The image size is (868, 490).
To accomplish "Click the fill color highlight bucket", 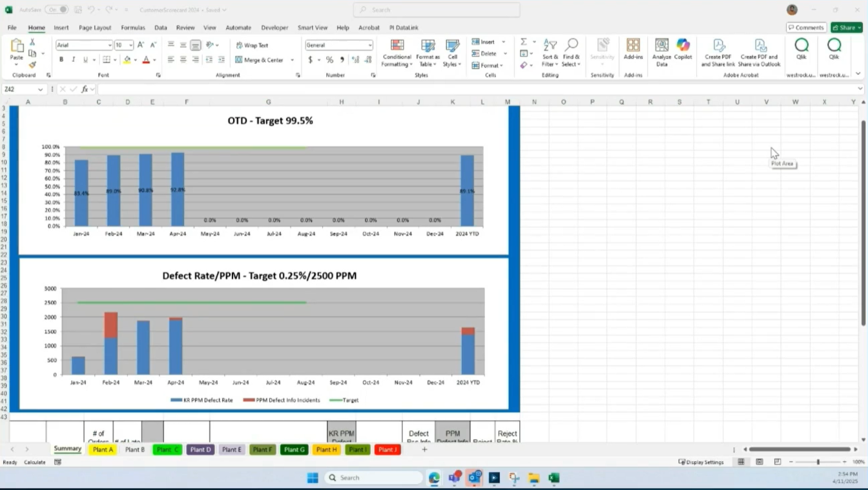I will (127, 59).
